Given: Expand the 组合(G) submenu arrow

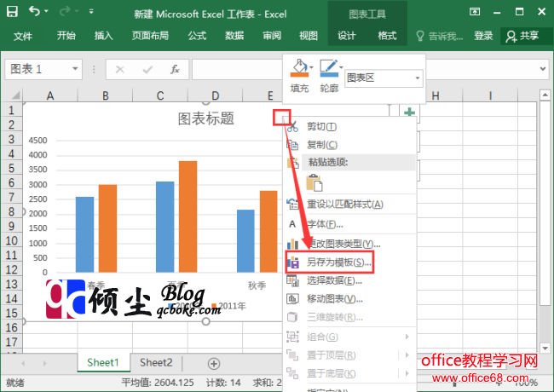Looking at the screenshot, I should point(407,337).
